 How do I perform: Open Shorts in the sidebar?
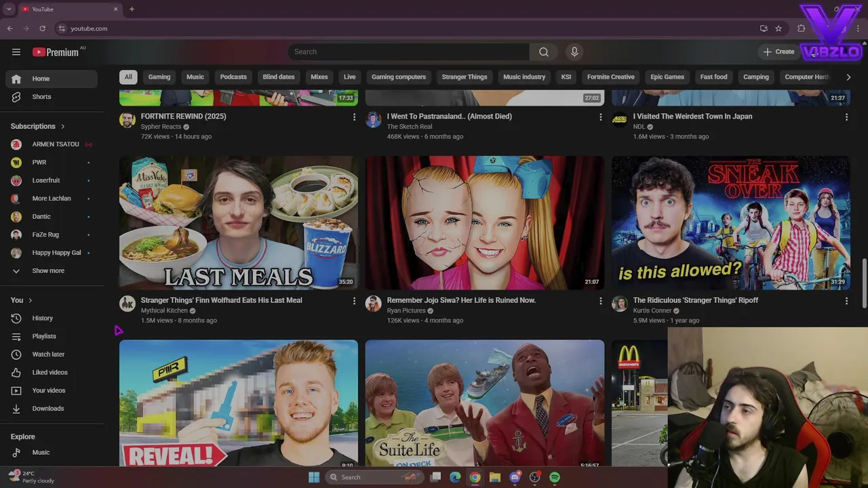point(52,97)
